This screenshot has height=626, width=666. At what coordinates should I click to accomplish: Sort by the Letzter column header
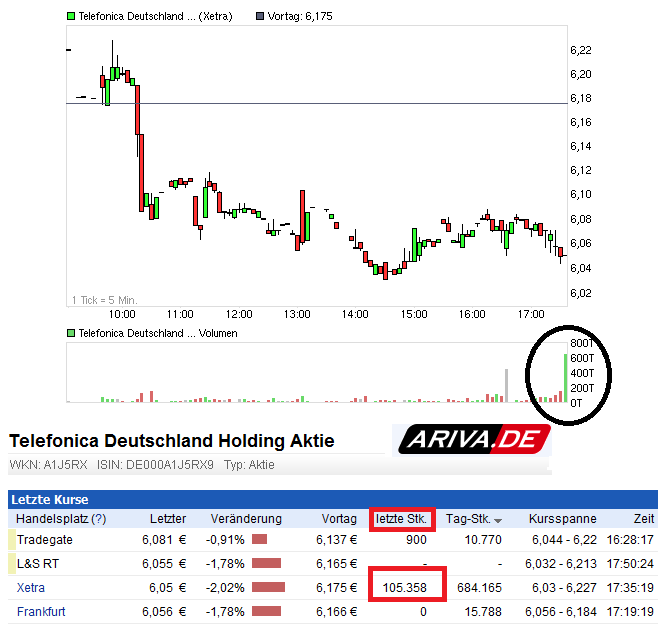(x=168, y=519)
